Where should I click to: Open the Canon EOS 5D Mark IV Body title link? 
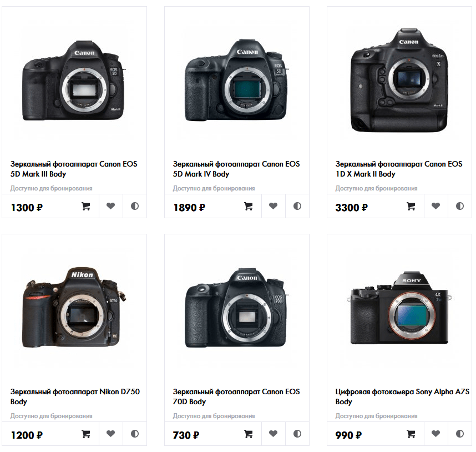(x=236, y=169)
